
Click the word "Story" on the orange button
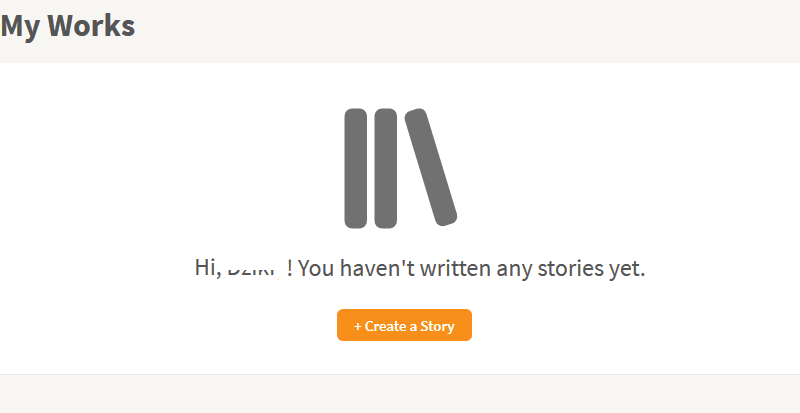pos(437,326)
